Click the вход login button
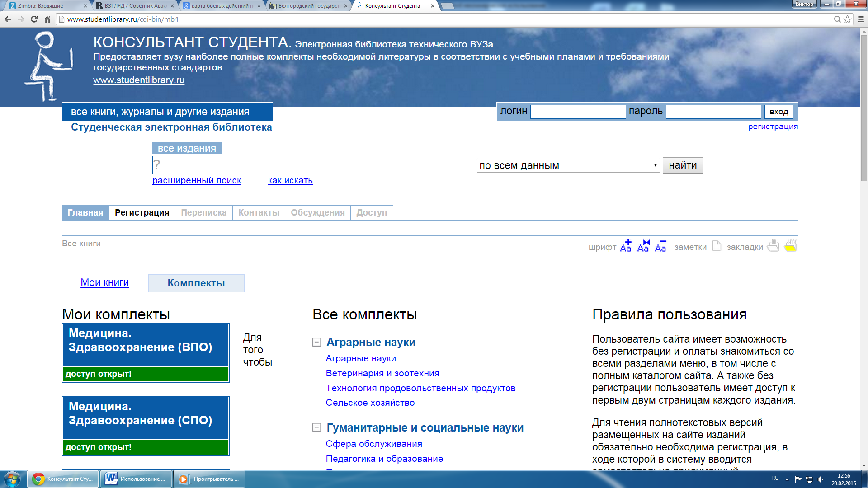The height and width of the screenshot is (488, 868). click(778, 112)
